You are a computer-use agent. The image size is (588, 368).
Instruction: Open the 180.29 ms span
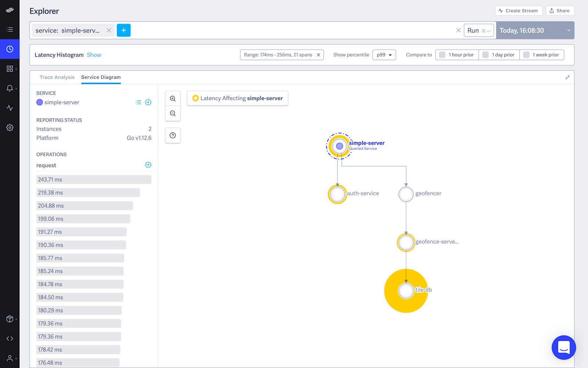79,310
